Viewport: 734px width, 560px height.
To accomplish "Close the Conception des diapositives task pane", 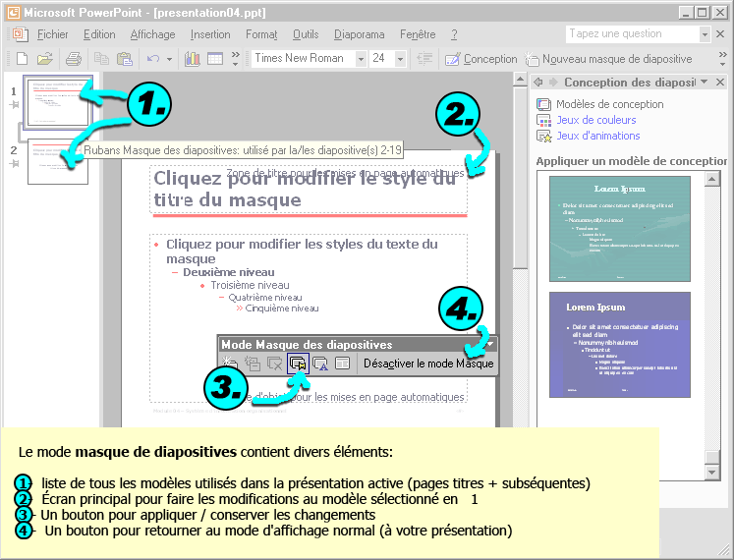I will (720, 83).
